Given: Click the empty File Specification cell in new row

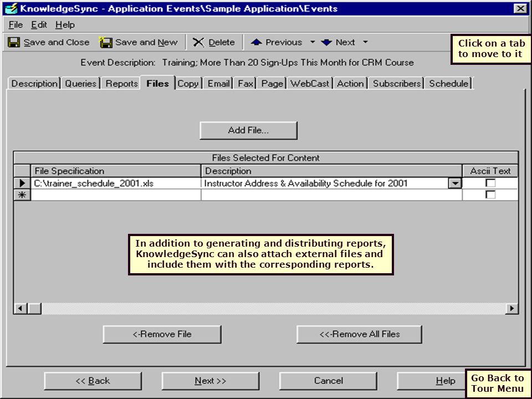Looking at the screenshot, I should click(116, 195).
